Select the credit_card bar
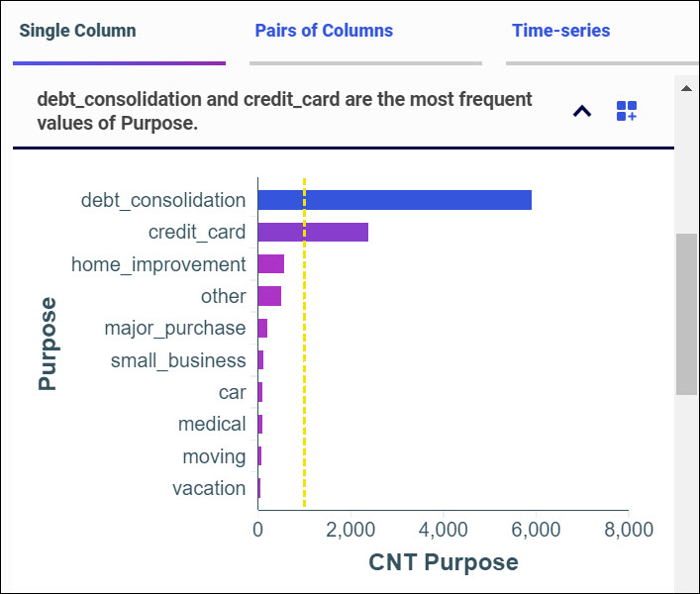The height and width of the screenshot is (594, 700). click(313, 233)
